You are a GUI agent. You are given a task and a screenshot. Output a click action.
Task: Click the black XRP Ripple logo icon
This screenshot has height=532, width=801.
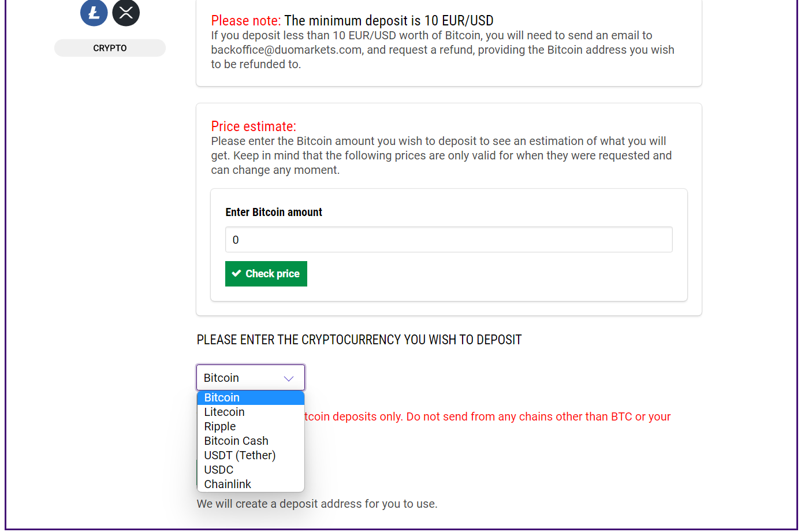(126, 12)
